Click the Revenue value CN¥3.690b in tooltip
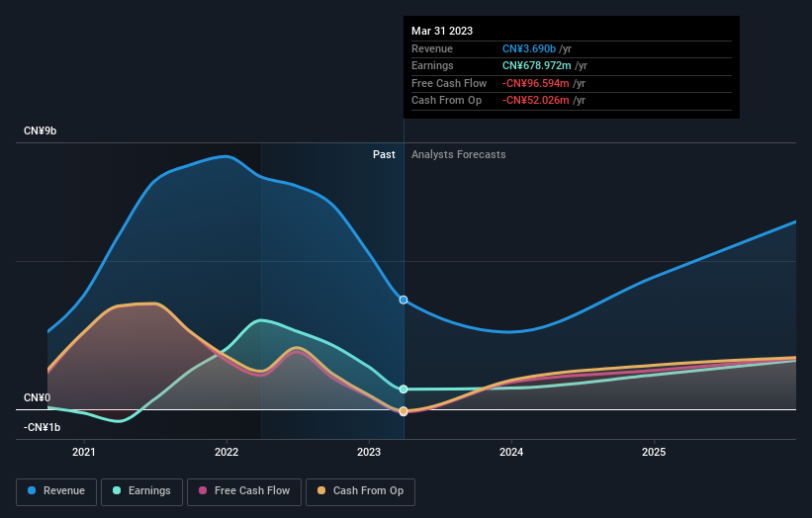This screenshot has width=812, height=518. (529, 48)
